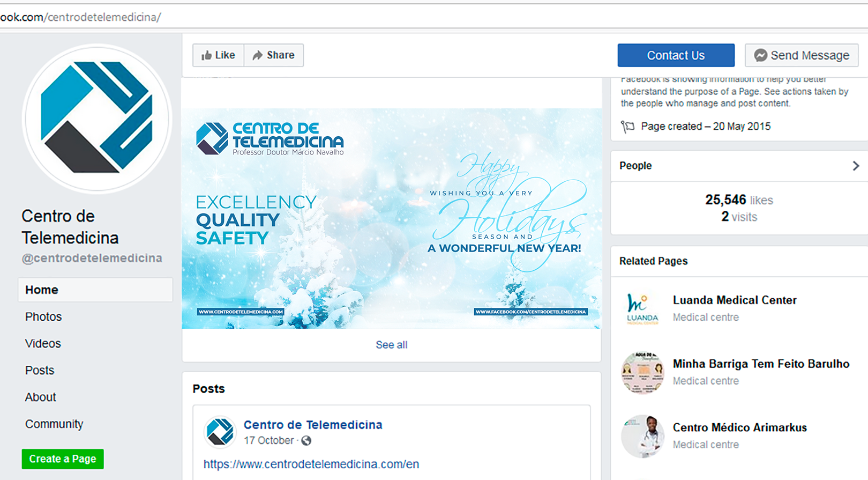Open Minha Barriga Tem Feito Barulho page
Image resolution: width=868 pixels, height=480 pixels.
[761, 364]
